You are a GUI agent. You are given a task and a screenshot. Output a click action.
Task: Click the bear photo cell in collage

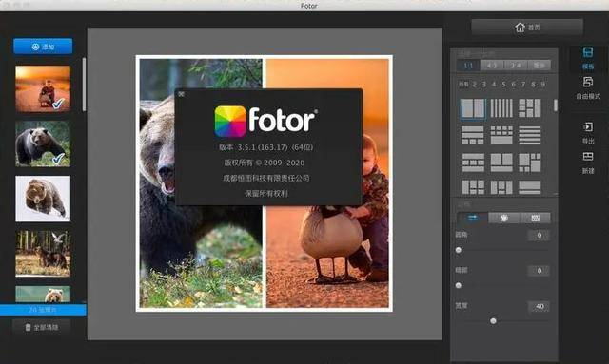click(x=201, y=183)
